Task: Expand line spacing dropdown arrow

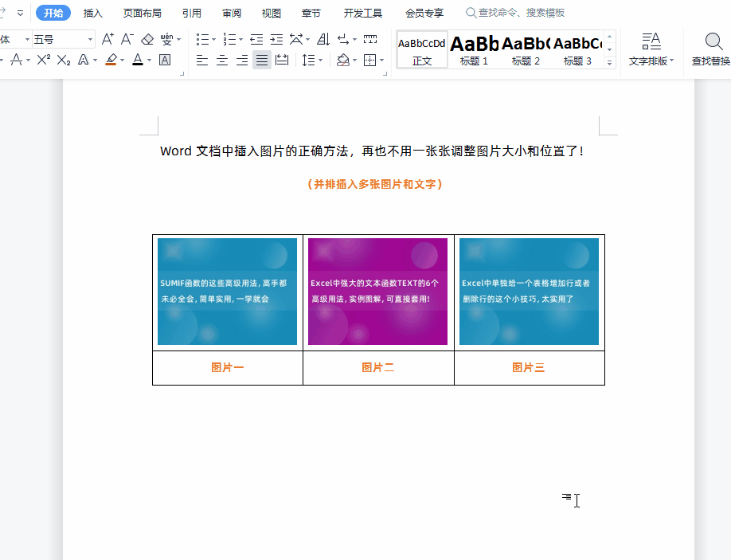Action: pos(321,60)
